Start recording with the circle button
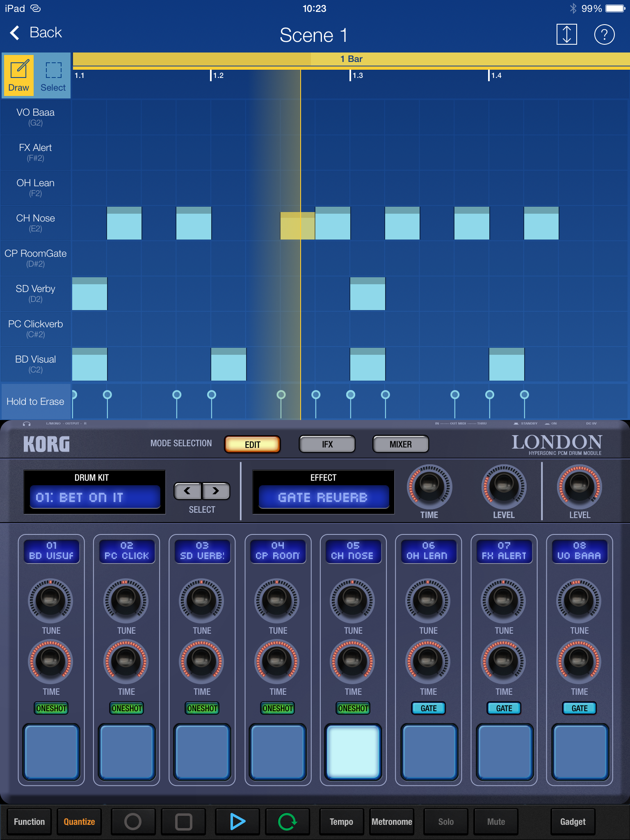Image resolution: width=630 pixels, height=840 pixels. click(x=133, y=822)
